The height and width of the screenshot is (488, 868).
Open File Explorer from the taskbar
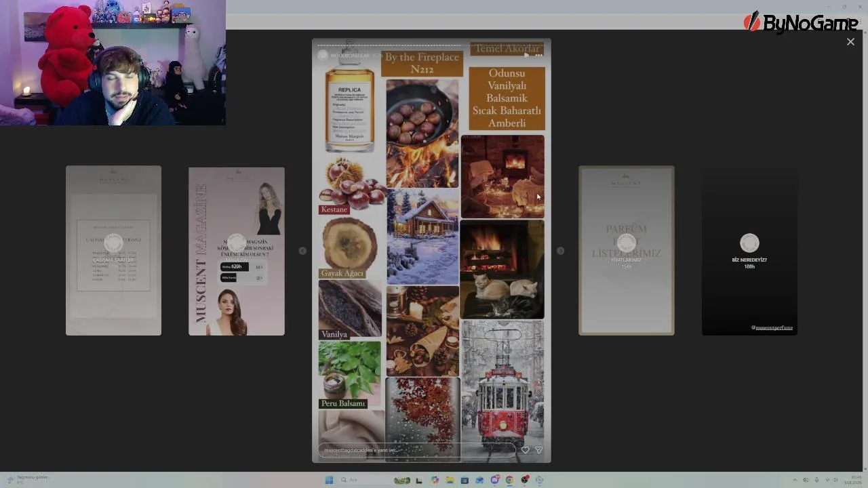[x=450, y=480]
